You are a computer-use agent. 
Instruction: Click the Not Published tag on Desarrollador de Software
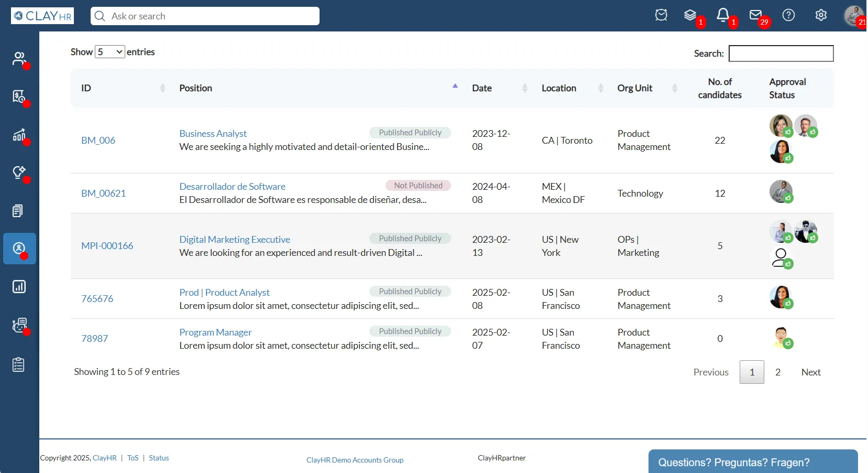pyautogui.click(x=418, y=185)
